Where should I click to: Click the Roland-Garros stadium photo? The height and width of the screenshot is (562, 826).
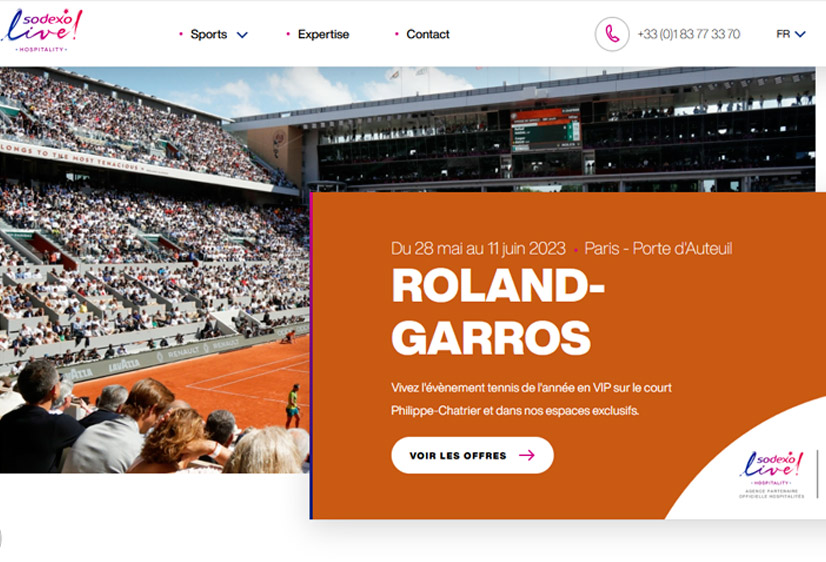(155, 270)
